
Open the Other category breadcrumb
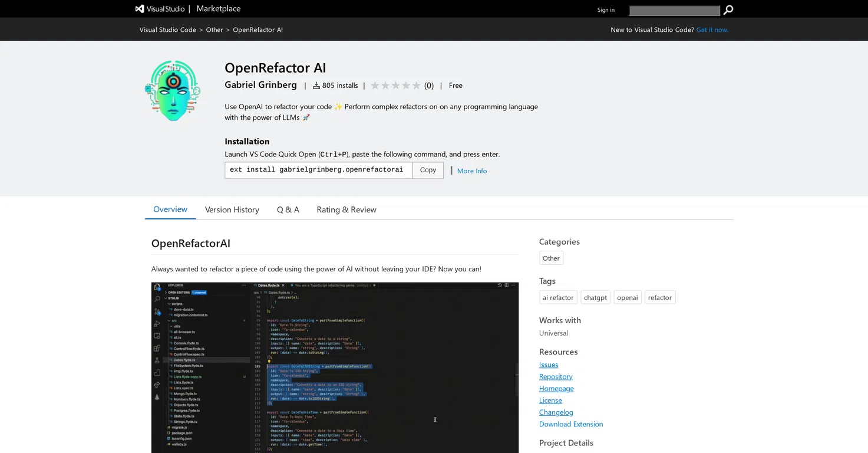pyautogui.click(x=214, y=29)
